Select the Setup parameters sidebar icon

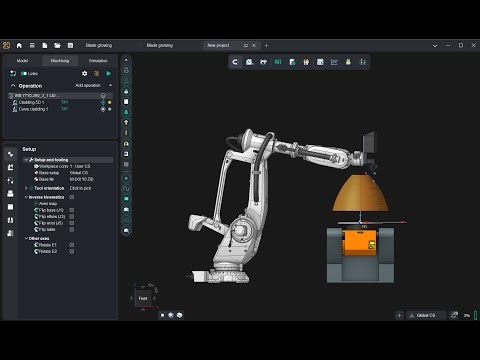[x=10, y=154]
